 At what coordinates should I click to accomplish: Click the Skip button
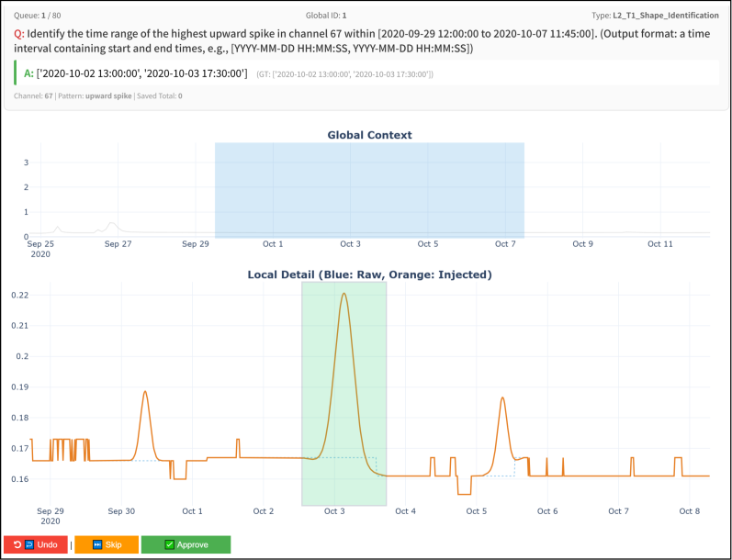coord(107,544)
